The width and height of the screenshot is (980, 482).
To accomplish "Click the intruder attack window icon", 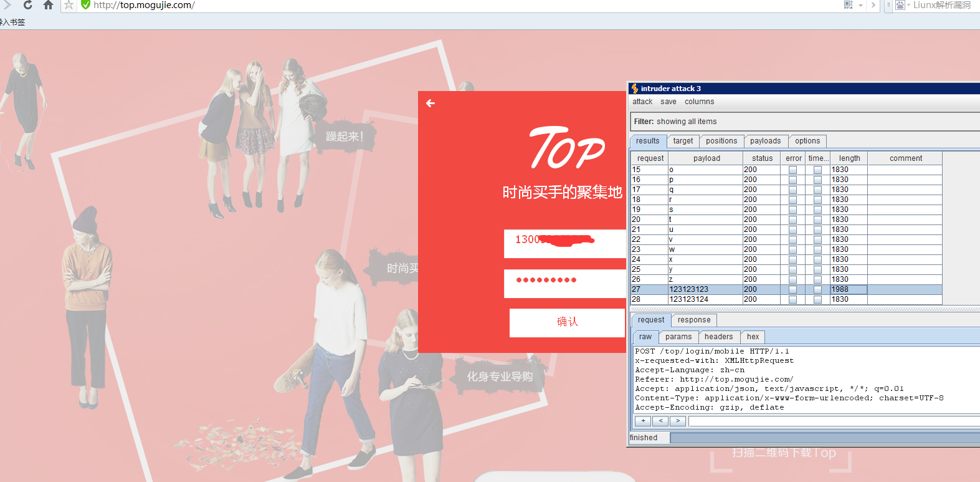I will click(x=634, y=89).
